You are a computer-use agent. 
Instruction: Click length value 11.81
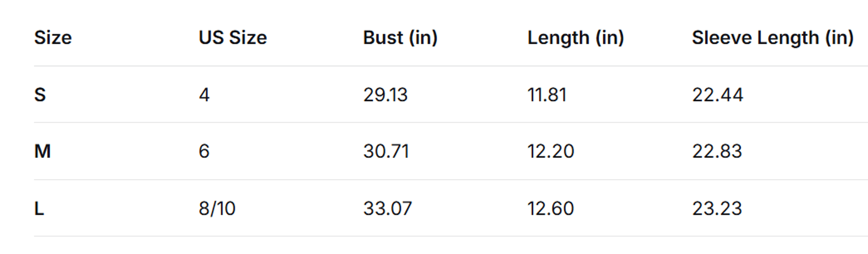(x=547, y=95)
